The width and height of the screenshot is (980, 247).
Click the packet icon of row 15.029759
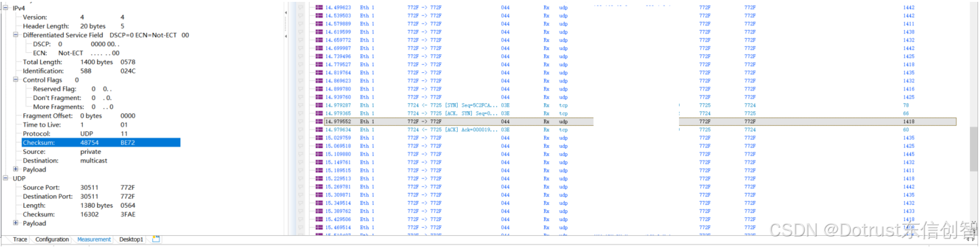tap(319, 137)
